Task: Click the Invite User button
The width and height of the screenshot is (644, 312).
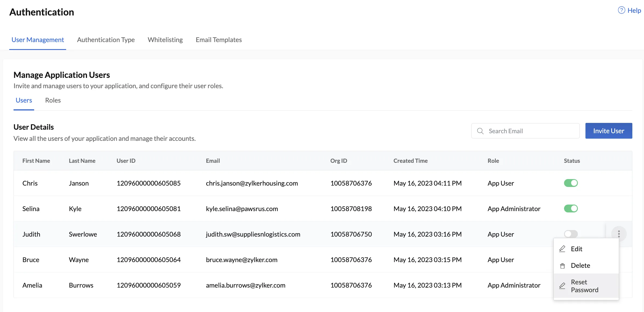Action: click(609, 131)
